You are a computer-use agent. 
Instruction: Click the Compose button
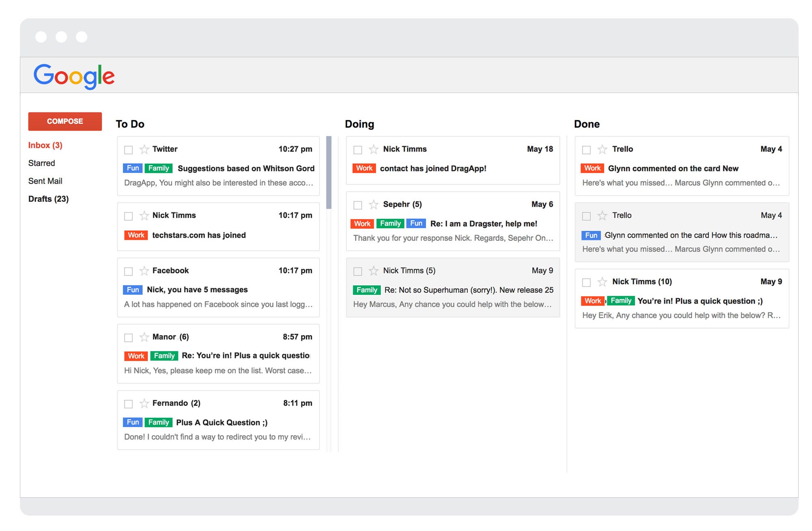point(65,121)
